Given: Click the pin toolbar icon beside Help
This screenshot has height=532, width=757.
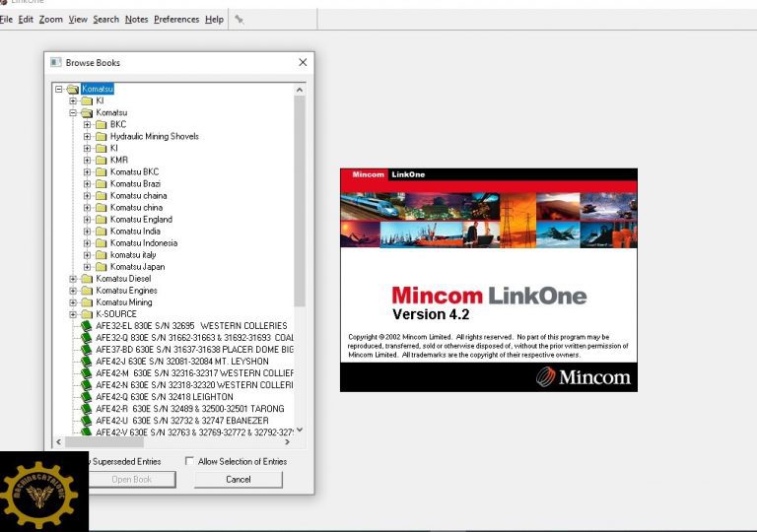Looking at the screenshot, I should [x=239, y=20].
